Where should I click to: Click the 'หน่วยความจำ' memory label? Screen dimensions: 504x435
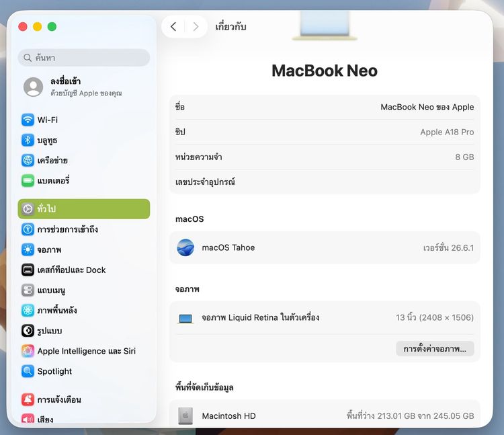(199, 157)
